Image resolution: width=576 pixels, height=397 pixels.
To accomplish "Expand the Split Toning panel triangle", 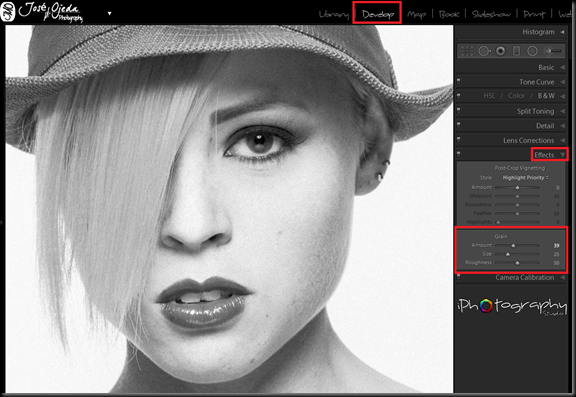I will pyautogui.click(x=562, y=111).
